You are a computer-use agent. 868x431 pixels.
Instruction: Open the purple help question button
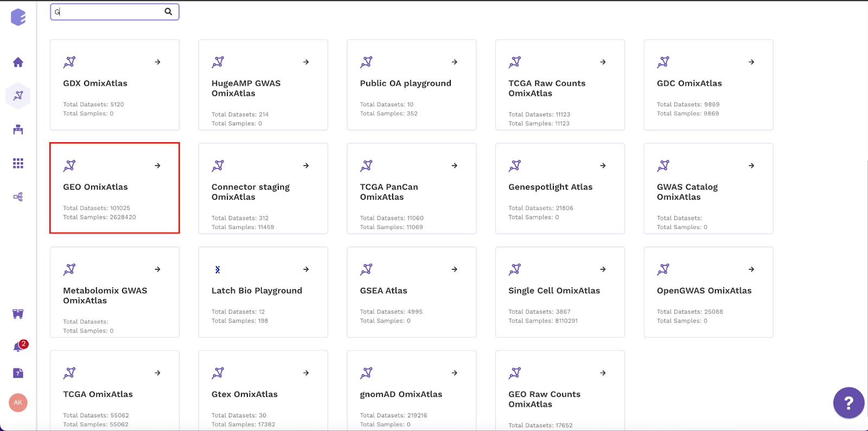click(848, 403)
